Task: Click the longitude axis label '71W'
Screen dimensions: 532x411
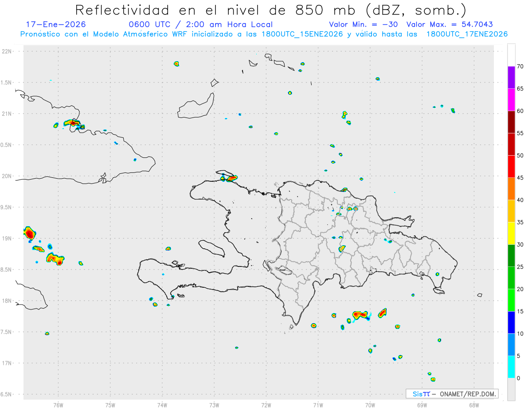Action: click(x=318, y=405)
